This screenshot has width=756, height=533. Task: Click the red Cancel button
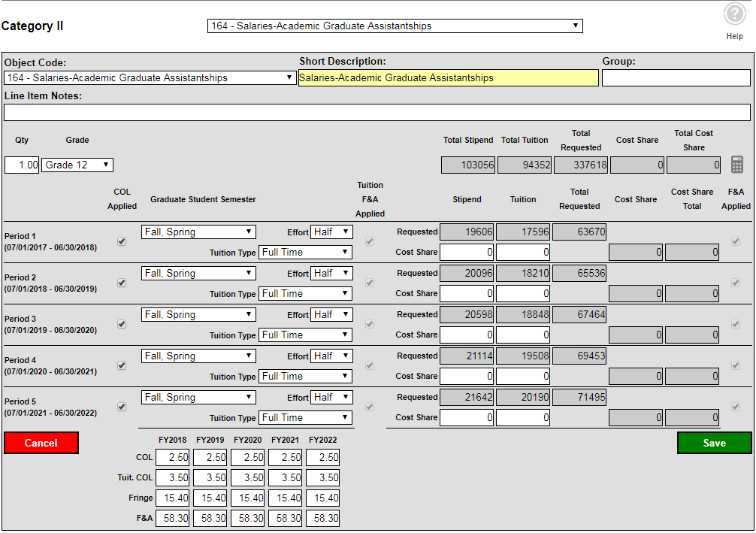tap(41, 443)
